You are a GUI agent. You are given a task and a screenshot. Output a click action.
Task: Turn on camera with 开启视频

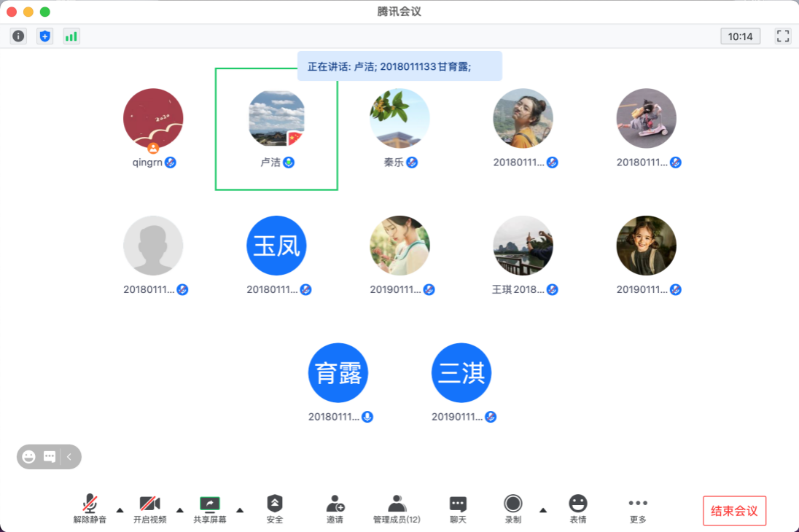click(x=149, y=509)
